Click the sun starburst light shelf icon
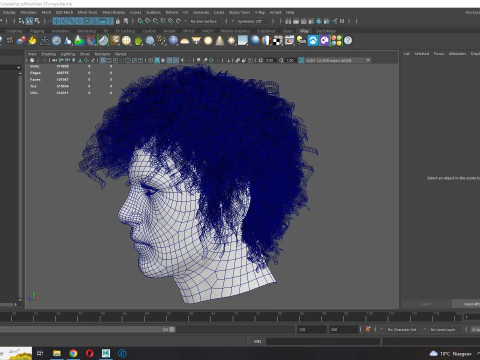 pos(231,41)
